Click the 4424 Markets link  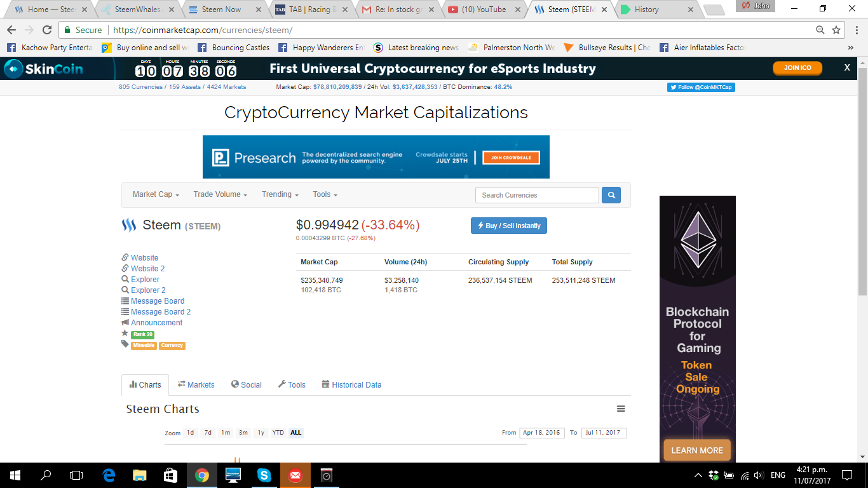(226, 87)
